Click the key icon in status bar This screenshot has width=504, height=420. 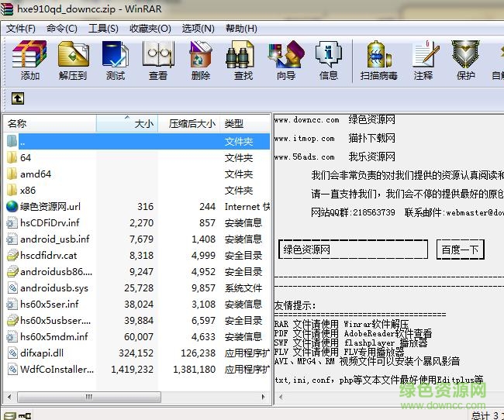[x=25, y=416]
